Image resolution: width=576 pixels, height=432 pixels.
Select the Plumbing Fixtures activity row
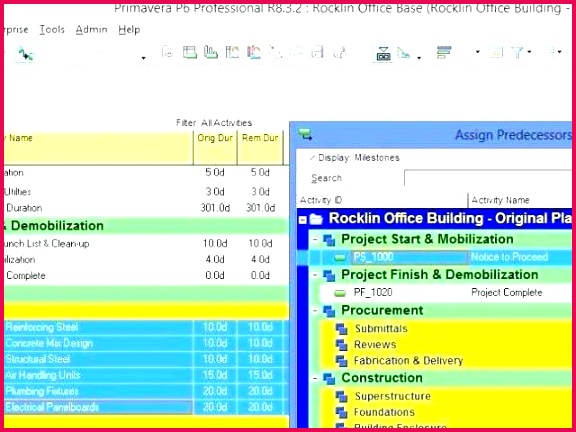point(147,391)
